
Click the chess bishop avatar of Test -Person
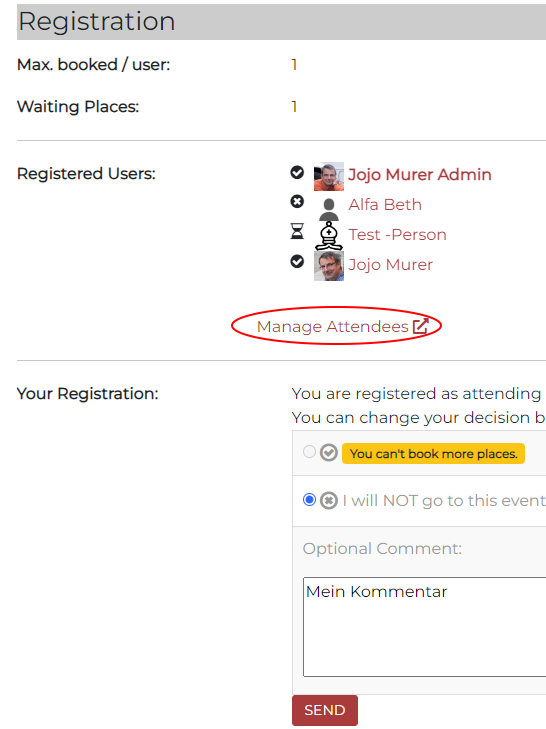point(329,236)
